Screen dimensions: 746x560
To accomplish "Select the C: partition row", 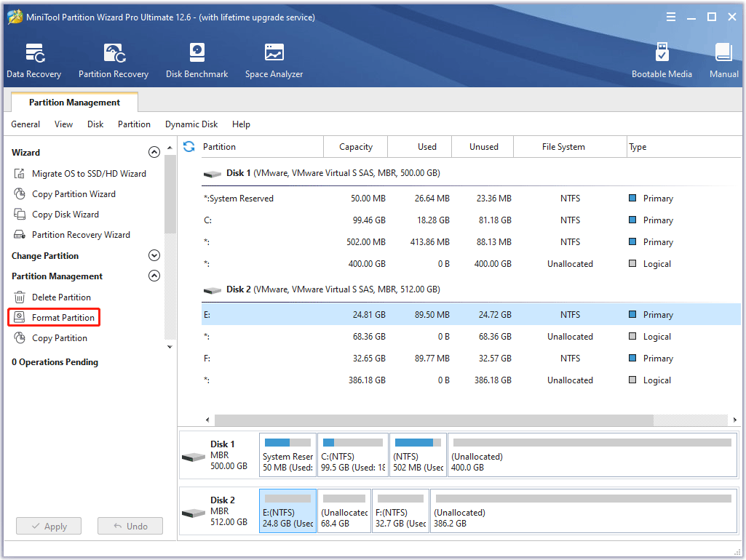I will [x=471, y=220].
